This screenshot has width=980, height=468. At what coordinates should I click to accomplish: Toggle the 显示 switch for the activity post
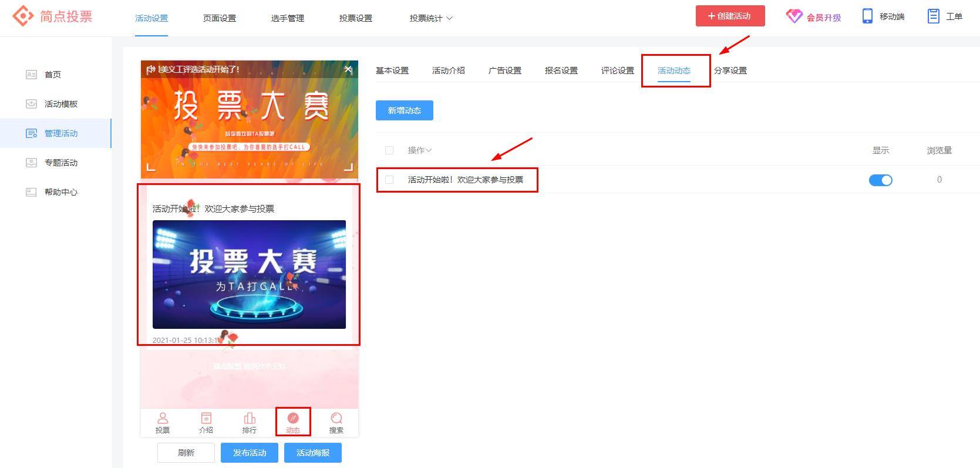(x=880, y=180)
